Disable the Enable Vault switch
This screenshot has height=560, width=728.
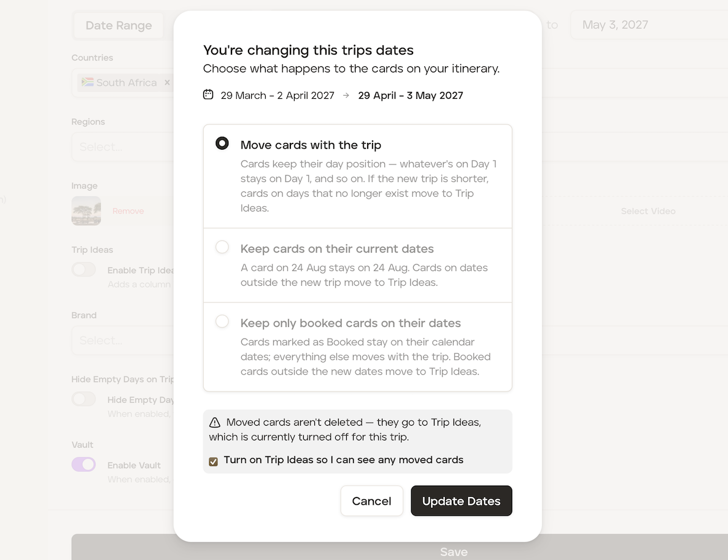83,464
